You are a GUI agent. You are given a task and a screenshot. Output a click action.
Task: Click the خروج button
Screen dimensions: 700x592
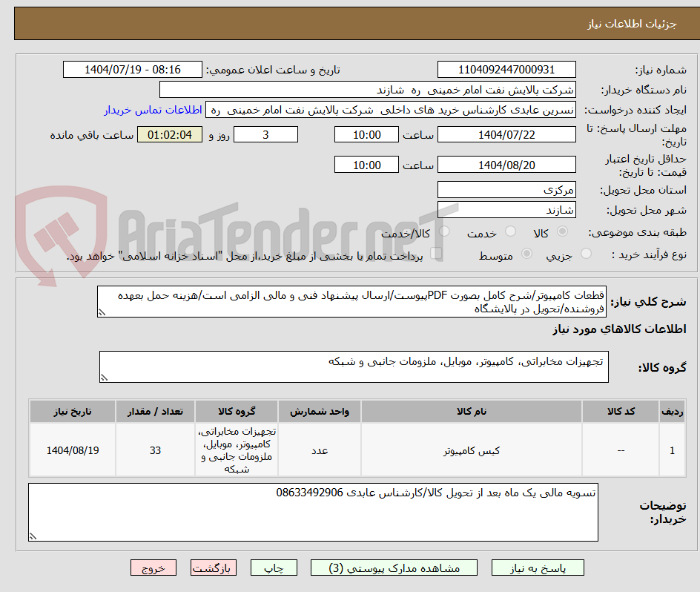click(153, 568)
